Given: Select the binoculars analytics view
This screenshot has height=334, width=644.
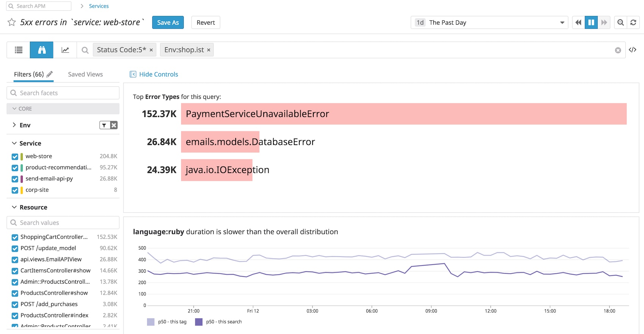Looking at the screenshot, I should (42, 50).
